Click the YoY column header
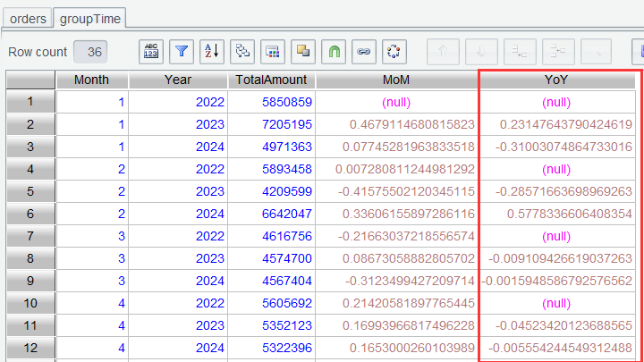 556,80
